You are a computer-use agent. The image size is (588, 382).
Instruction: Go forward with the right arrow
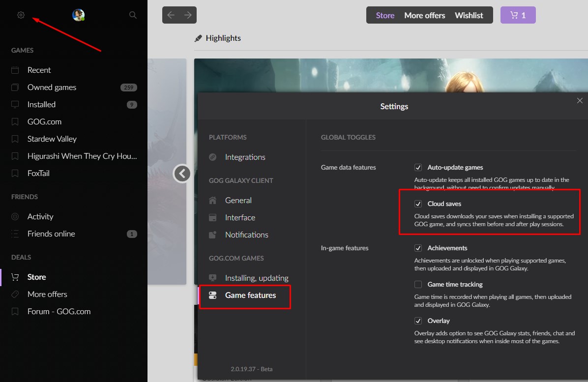click(188, 15)
